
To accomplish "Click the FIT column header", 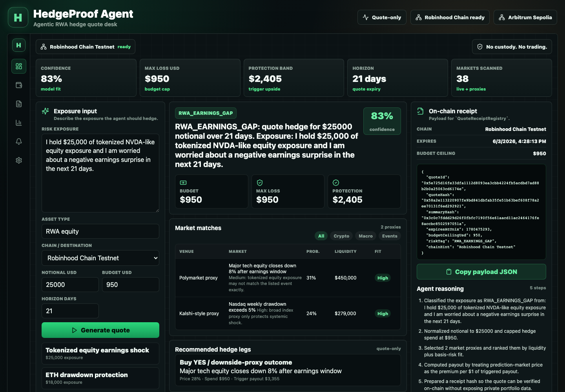I will [378, 252].
